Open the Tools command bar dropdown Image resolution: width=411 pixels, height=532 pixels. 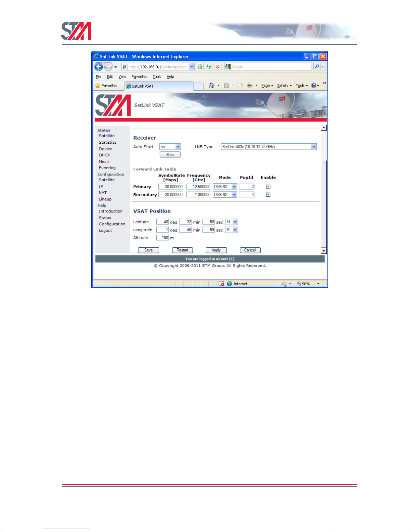(302, 86)
